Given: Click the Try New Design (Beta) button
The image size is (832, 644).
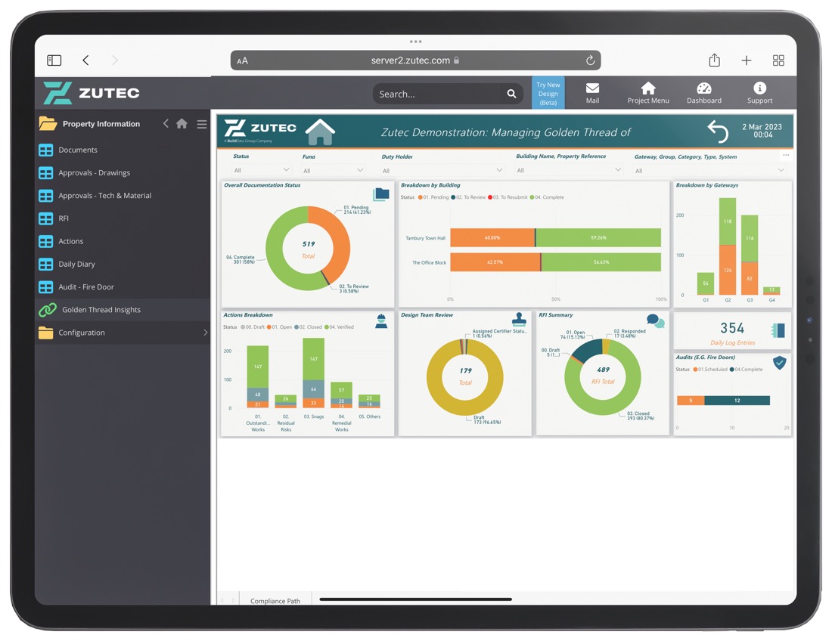Looking at the screenshot, I should pos(547,92).
